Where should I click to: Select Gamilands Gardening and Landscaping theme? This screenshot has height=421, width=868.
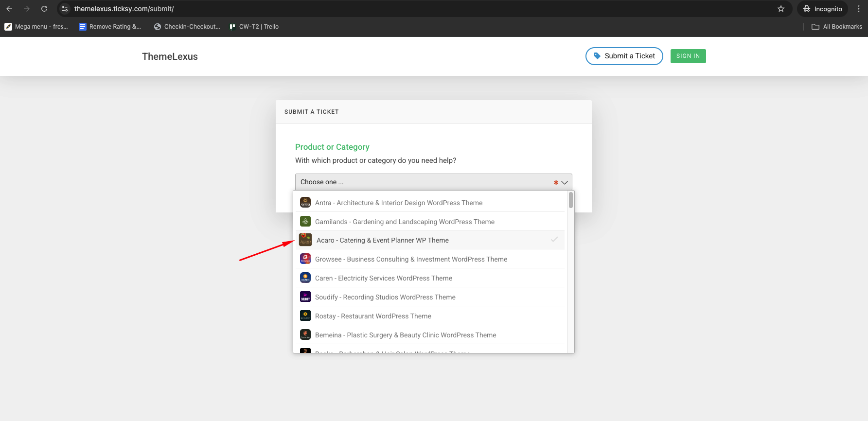pyautogui.click(x=429, y=222)
